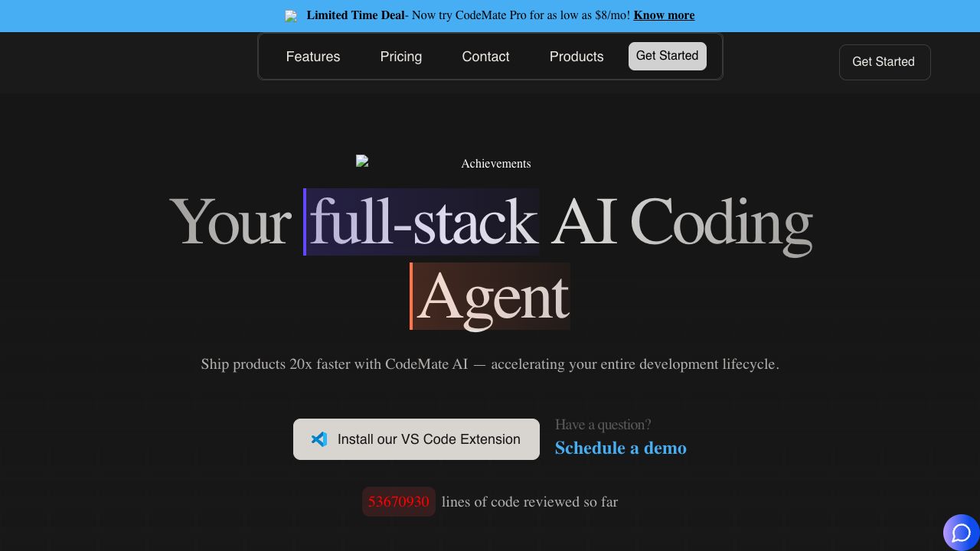Click the "Ship products 20x faster" tagline
Image resolution: width=980 pixels, height=551 pixels.
(x=490, y=364)
